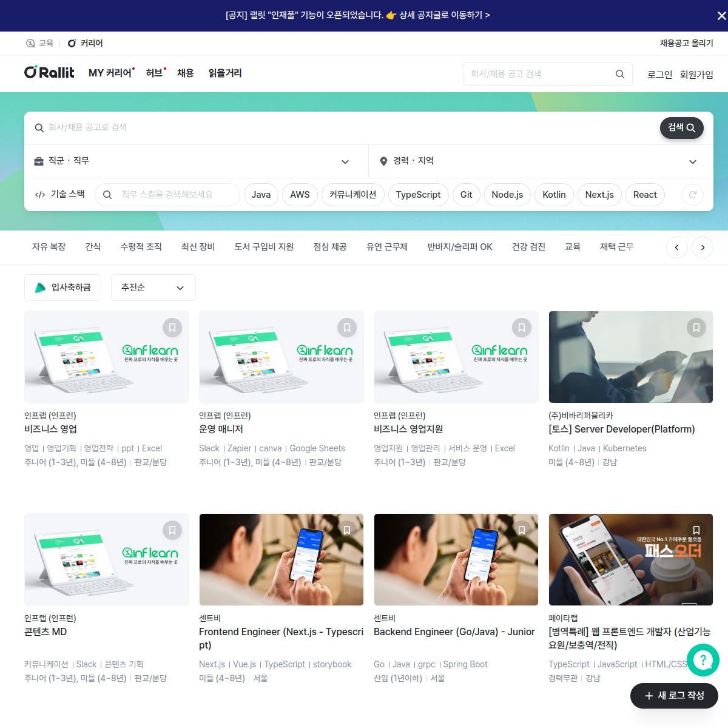Bookmark the 비즈니스 영업 job card
The height and width of the screenshot is (728, 728).
(x=172, y=328)
